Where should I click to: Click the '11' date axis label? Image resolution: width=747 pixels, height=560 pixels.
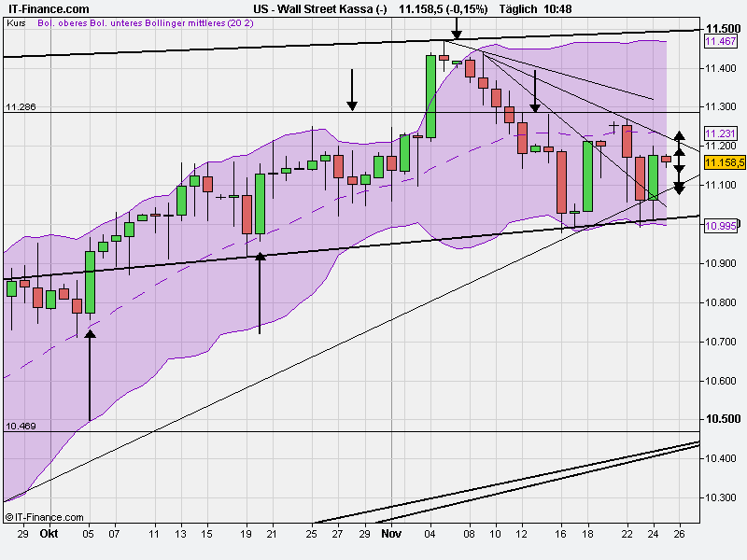153,534
